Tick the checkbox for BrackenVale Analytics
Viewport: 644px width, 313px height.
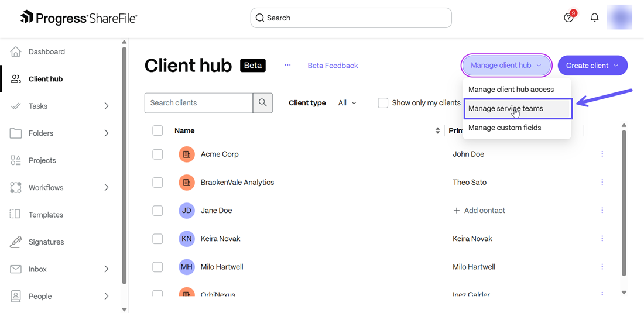point(157,182)
